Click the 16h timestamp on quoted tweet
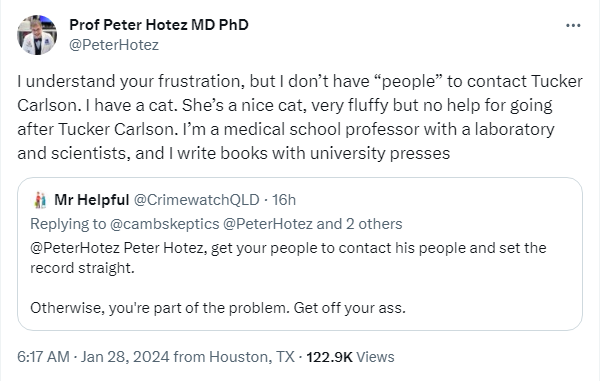This screenshot has width=602, height=381. click(284, 200)
